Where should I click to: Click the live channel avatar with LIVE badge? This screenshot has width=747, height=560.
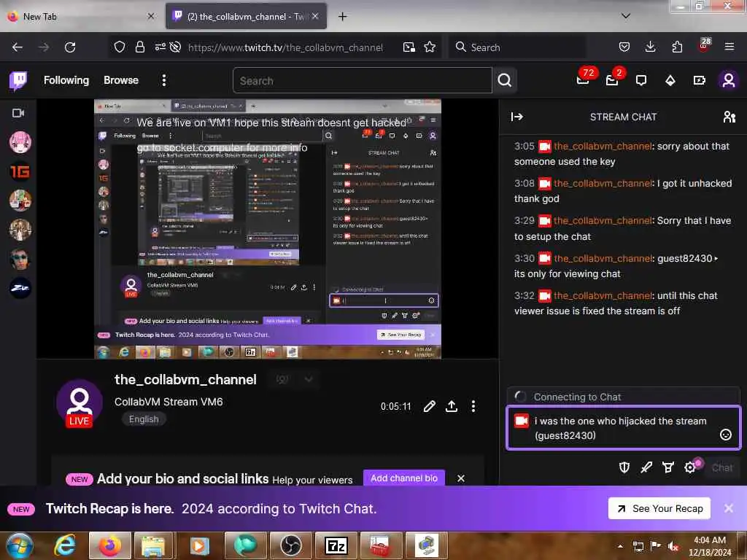79,403
